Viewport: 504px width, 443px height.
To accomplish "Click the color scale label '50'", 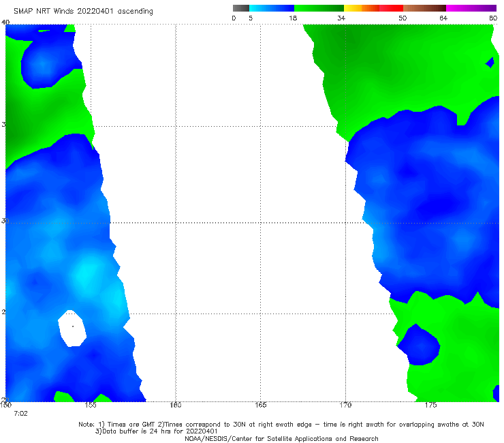I will point(403,18).
